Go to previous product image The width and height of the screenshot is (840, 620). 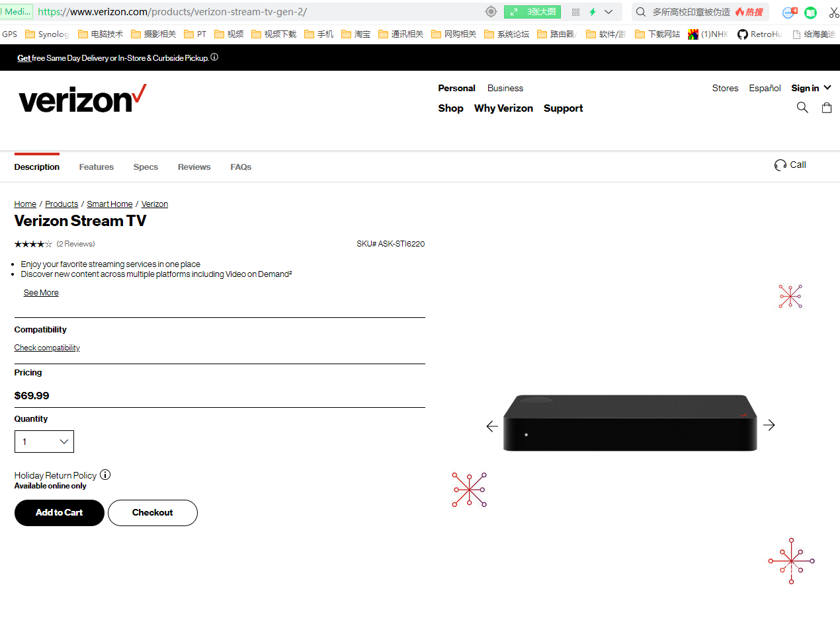point(492,426)
